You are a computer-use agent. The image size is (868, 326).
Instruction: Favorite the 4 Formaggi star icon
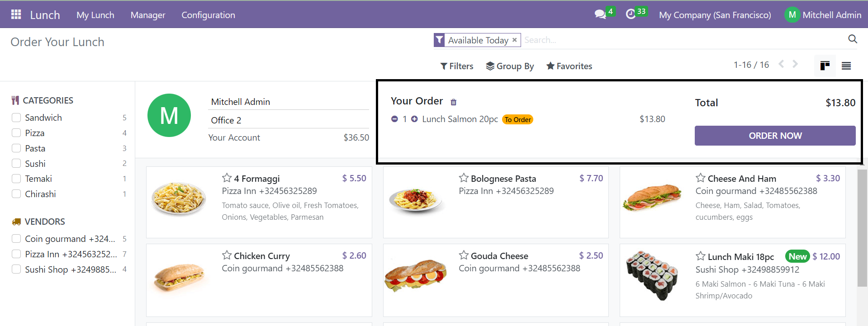[x=227, y=178]
